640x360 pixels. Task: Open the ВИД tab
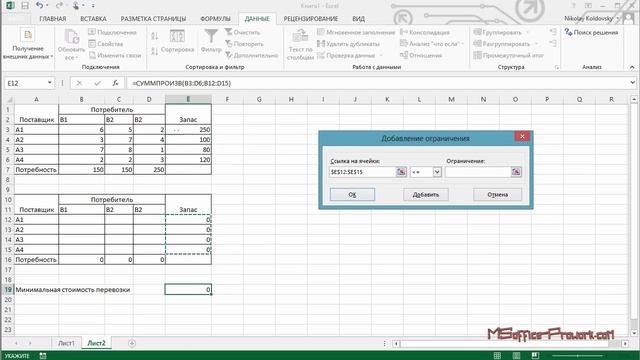click(x=358, y=19)
